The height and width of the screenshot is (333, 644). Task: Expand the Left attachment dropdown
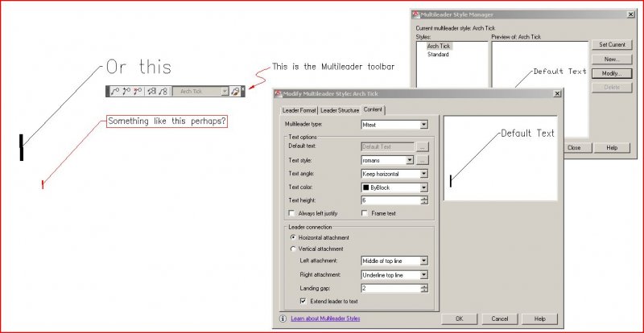[424, 261]
